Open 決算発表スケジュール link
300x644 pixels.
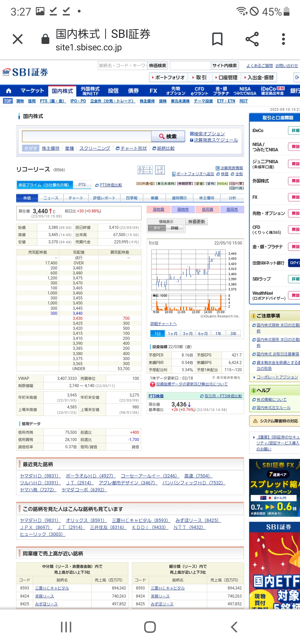pos(216,140)
